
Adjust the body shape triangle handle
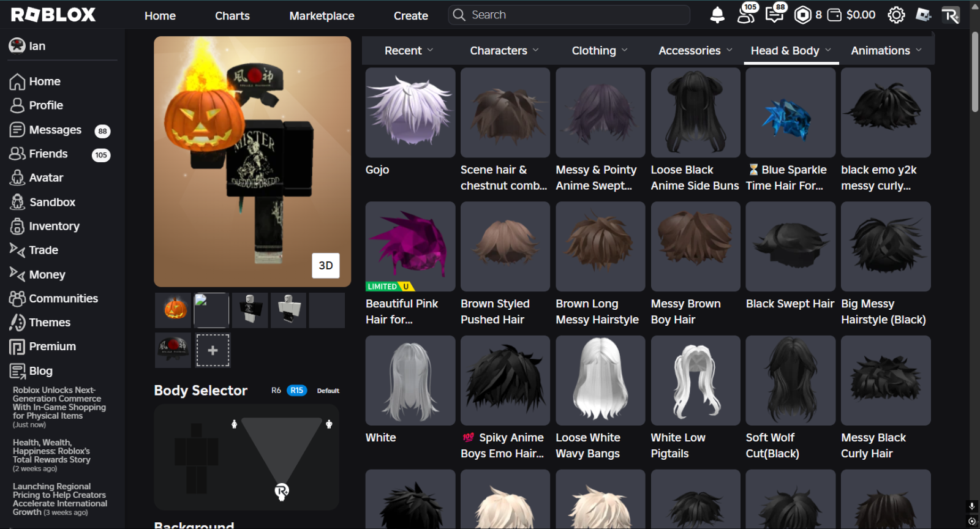click(x=282, y=491)
